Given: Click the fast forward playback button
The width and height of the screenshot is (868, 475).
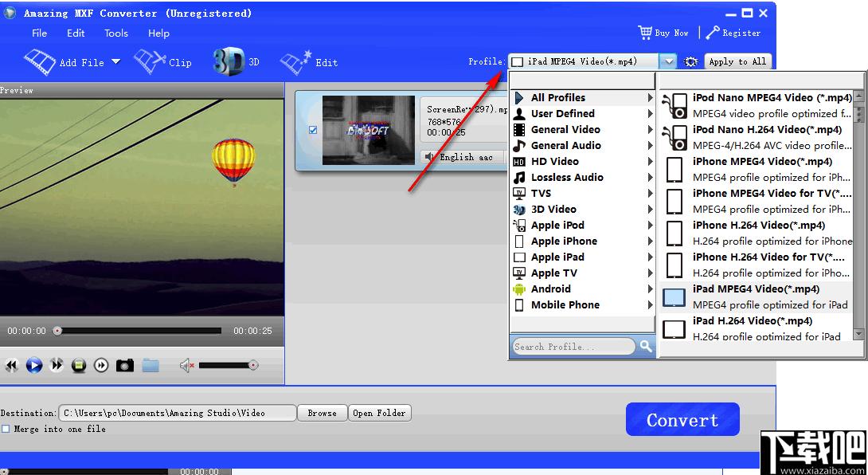Looking at the screenshot, I should [57, 365].
